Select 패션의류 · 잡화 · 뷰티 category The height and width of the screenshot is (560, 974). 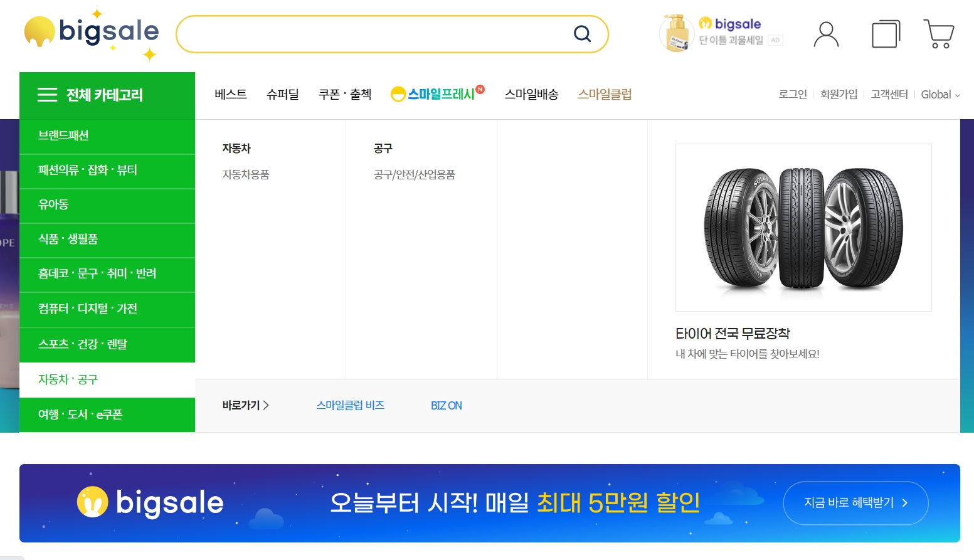[x=107, y=171]
